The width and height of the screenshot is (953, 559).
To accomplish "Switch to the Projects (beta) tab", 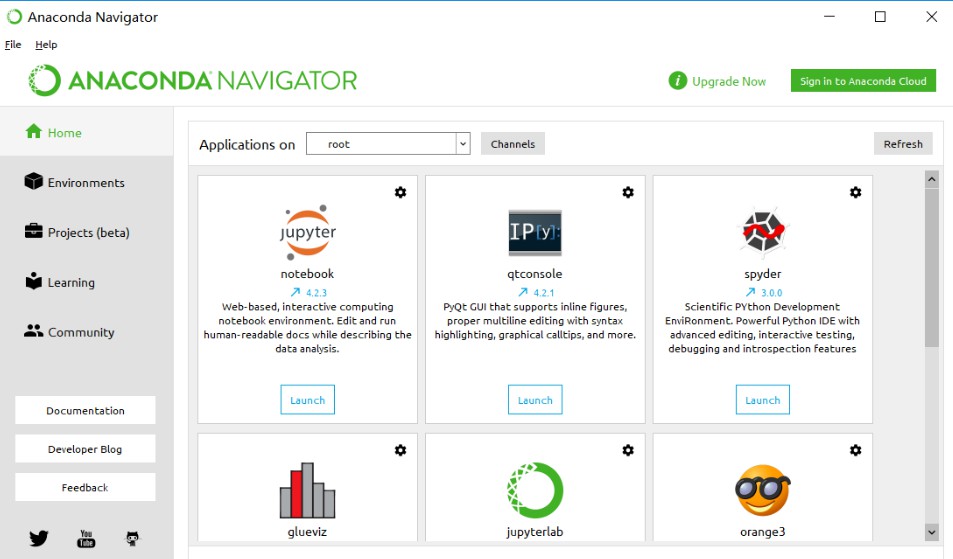I will (87, 232).
